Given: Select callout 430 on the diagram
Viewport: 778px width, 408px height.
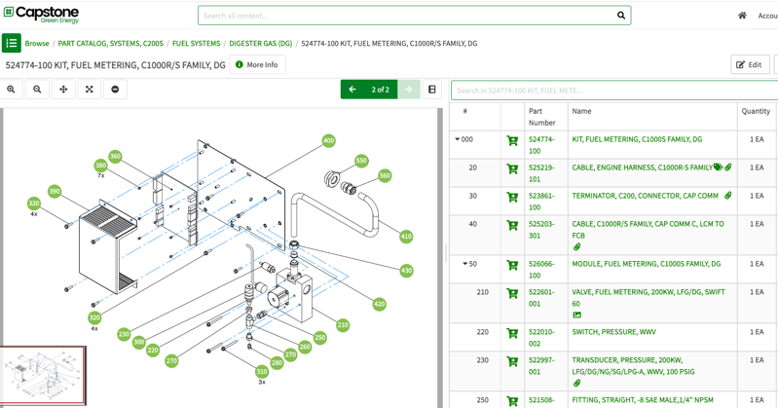Looking at the screenshot, I should (406, 271).
